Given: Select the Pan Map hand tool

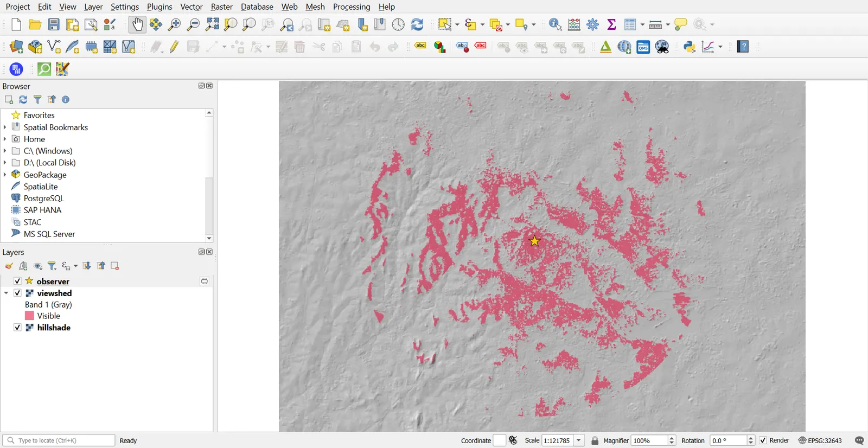Looking at the screenshot, I should click(138, 24).
